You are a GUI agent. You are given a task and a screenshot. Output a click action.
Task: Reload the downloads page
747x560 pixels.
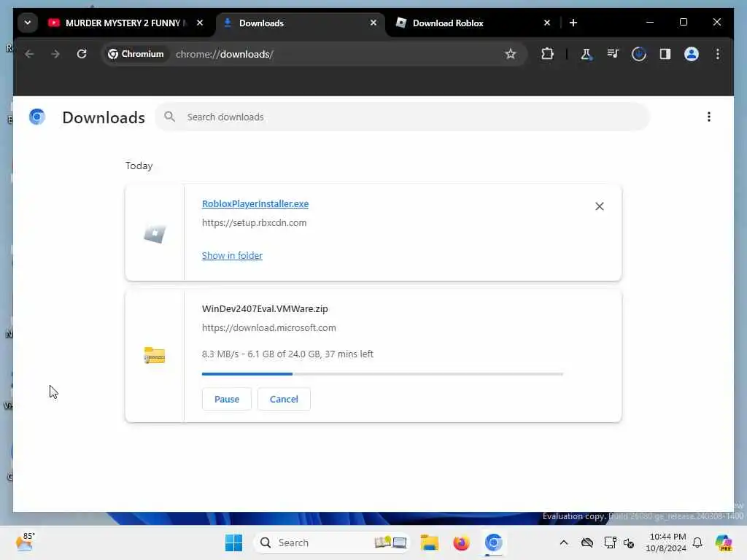(x=82, y=54)
